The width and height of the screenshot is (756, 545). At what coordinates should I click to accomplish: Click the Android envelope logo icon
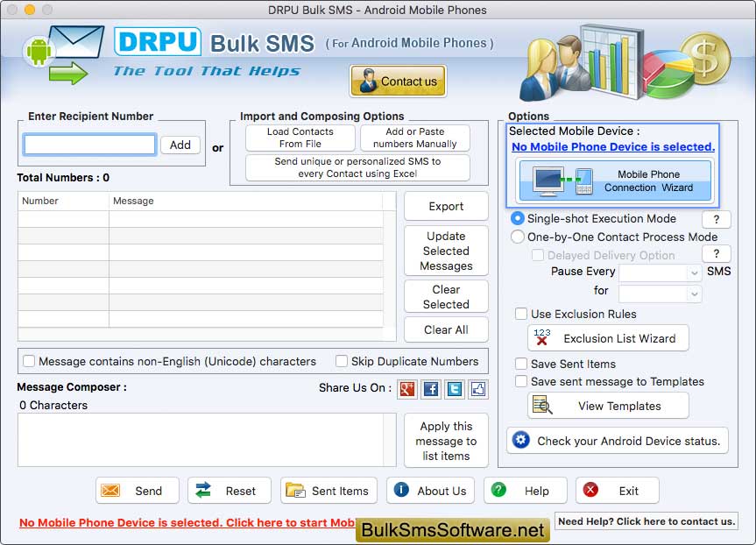[64, 54]
